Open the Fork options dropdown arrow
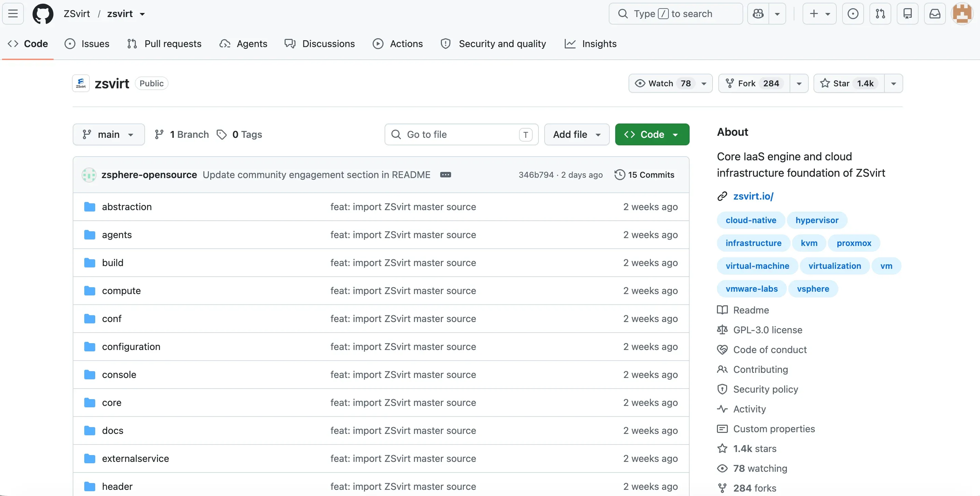 click(x=799, y=83)
